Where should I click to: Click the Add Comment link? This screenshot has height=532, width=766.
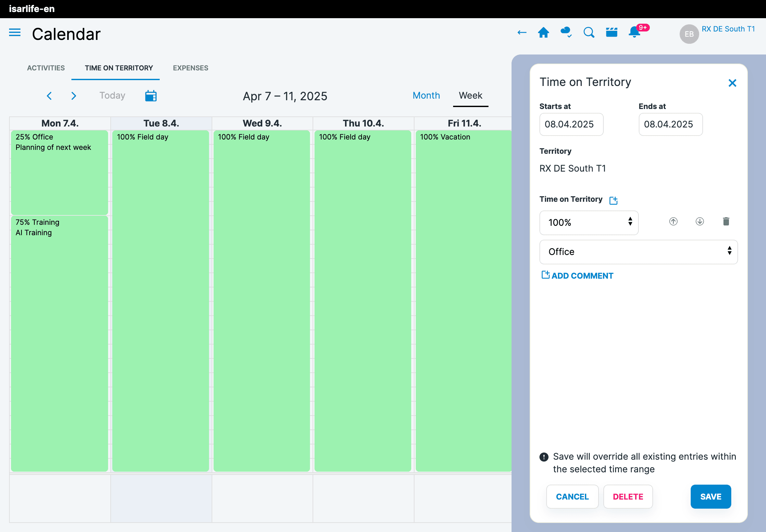coord(577,276)
